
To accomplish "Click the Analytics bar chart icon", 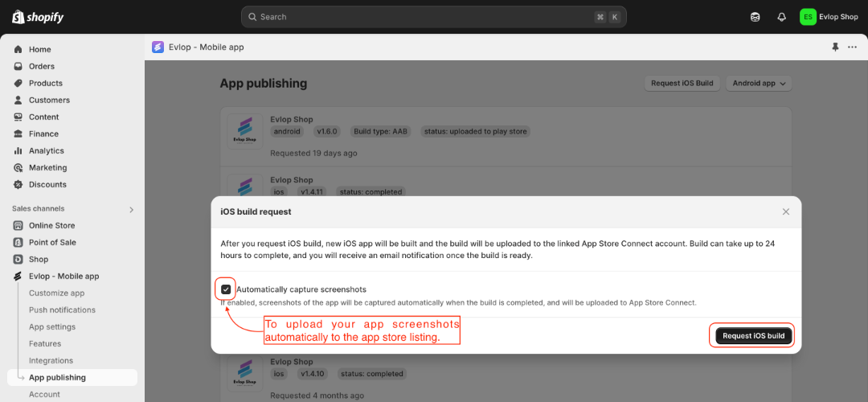I will click(18, 150).
